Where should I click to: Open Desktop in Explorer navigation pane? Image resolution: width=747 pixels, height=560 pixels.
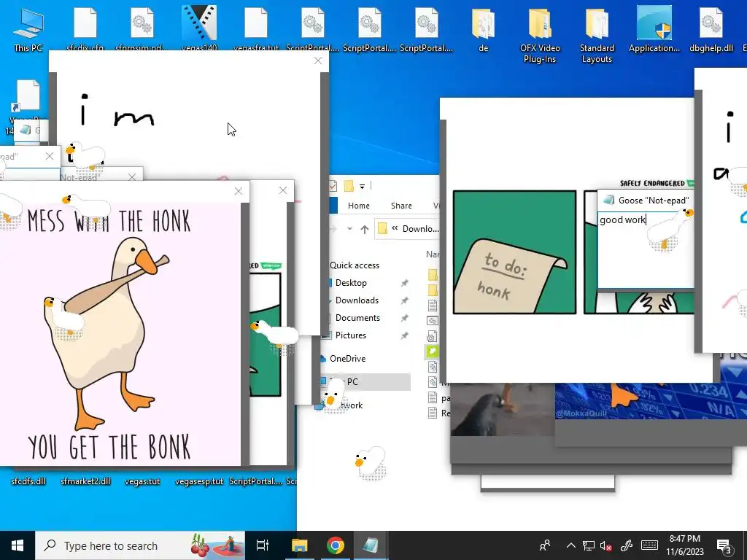click(351, 283)
